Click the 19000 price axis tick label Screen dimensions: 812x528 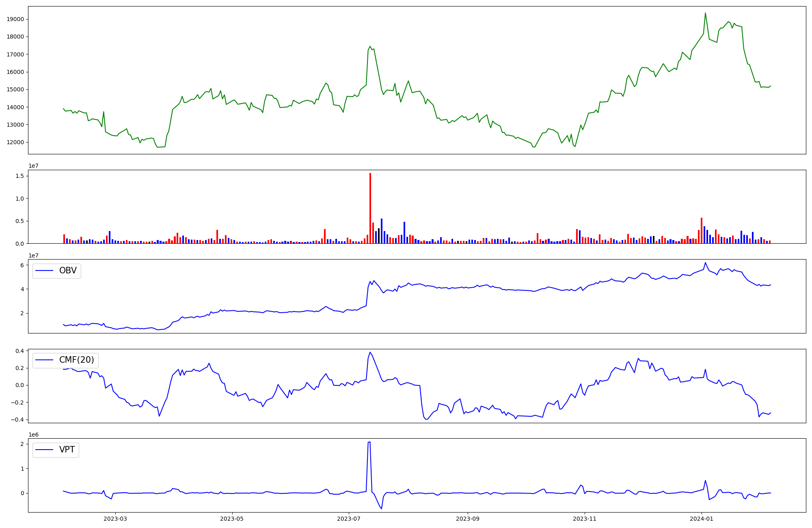[15, 19]
